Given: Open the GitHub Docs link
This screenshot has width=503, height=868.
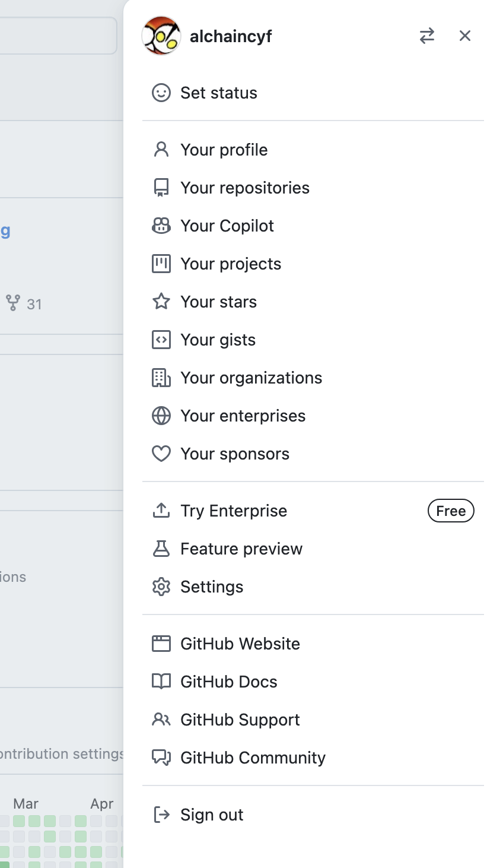Looking at the screenshot, I should coord(228,682).
